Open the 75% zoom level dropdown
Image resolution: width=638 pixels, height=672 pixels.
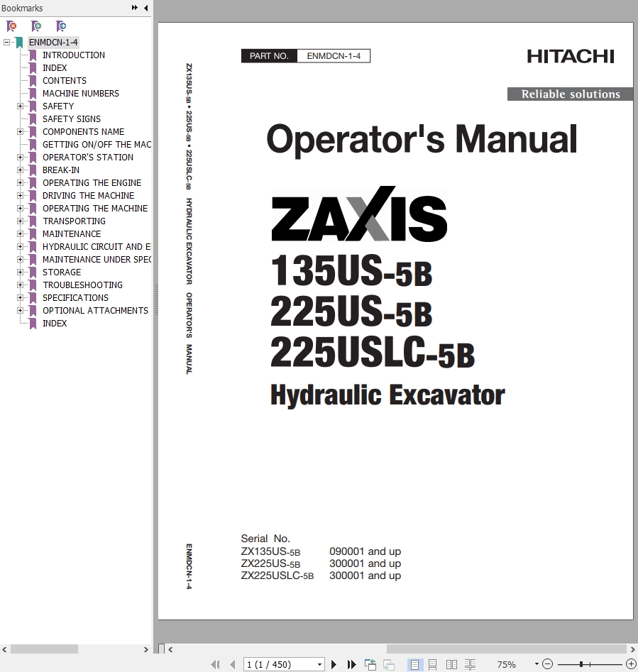pos(537,664)
